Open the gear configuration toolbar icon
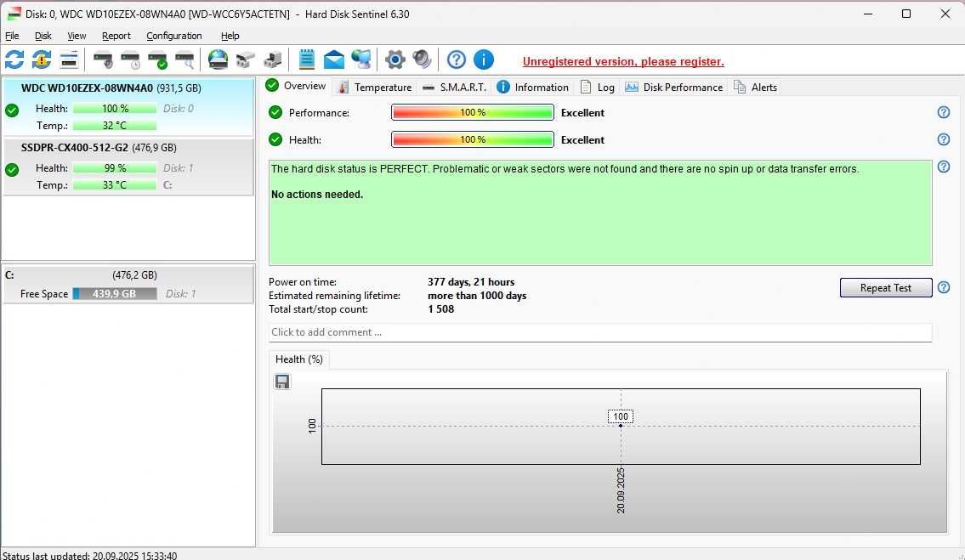Image resolution: width=965 pixels, height=560 pixels. 395,59
